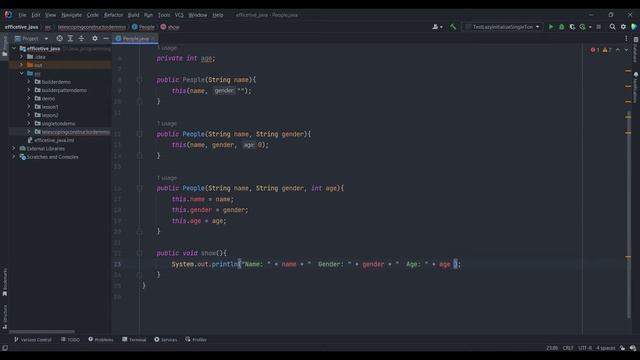Open the profiler run icon in the toolbar

[x=582, y=27]
